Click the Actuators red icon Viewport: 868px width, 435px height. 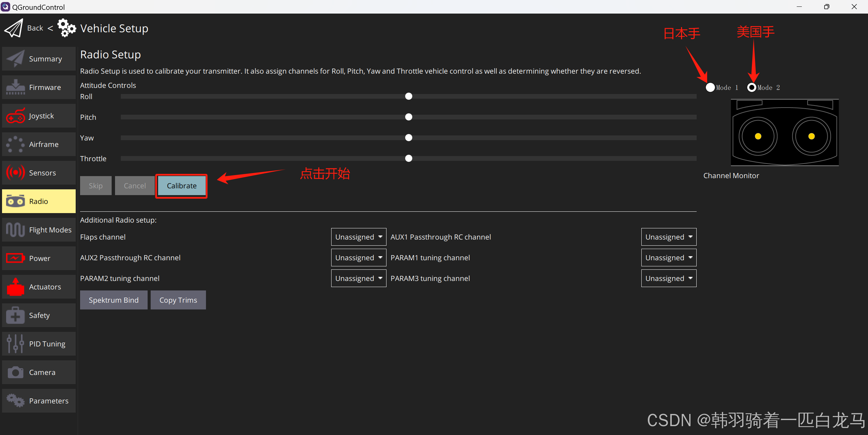coord(15,287)
